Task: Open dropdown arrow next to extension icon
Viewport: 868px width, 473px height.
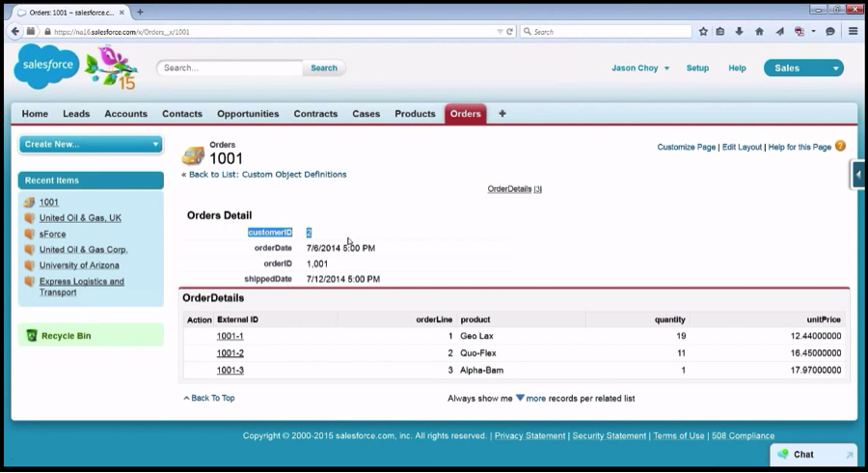Action: [813, 32]
